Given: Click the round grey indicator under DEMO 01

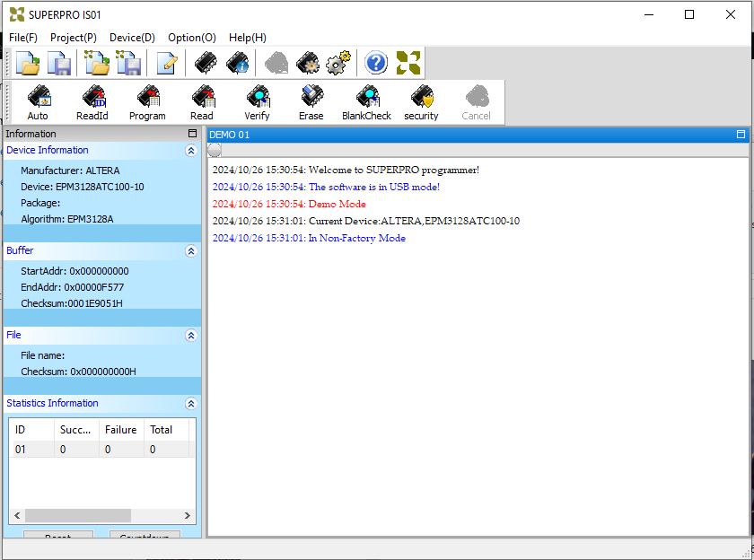Looking at the screenshot, I should tap(215, 150).
